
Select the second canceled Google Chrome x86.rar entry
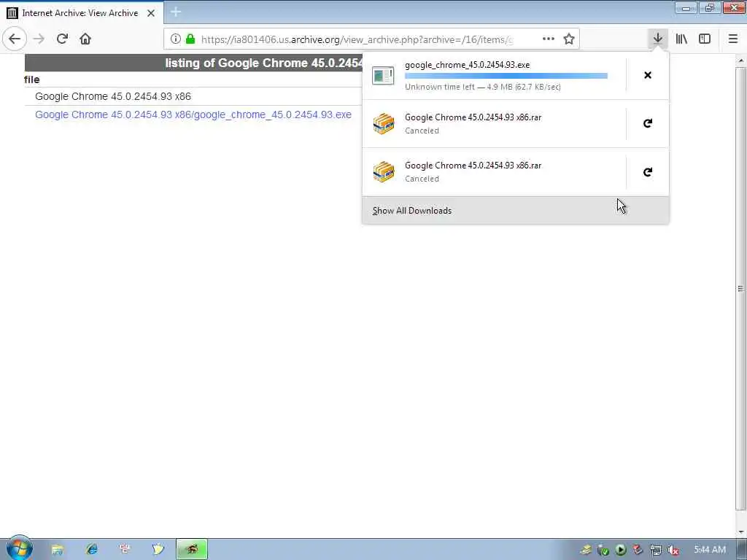pos(495,172)
